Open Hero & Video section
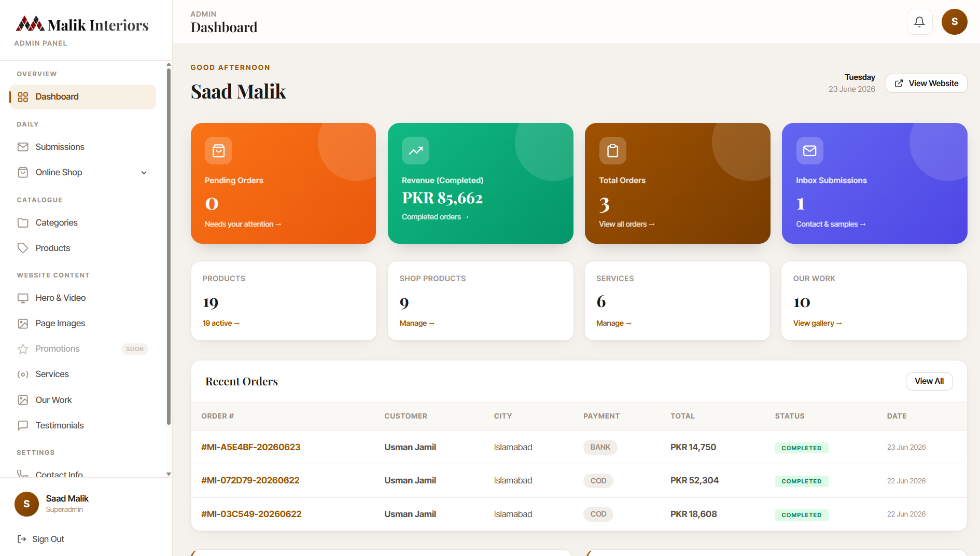Screen dimensions: 980x556 [x=83, y=298]
